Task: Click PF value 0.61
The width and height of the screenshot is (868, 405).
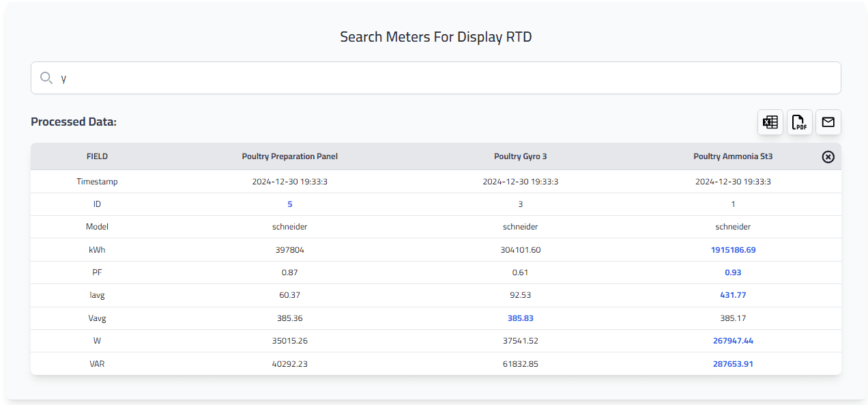Action: [x=521, y=273]
